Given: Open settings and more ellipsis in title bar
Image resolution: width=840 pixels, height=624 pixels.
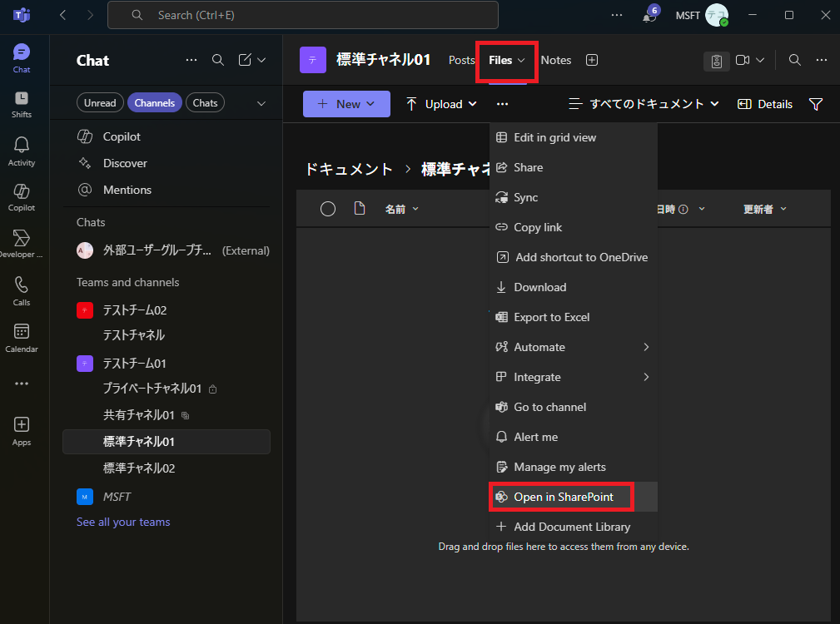Looking at the screenshot, I should click(x=617, y=15).
